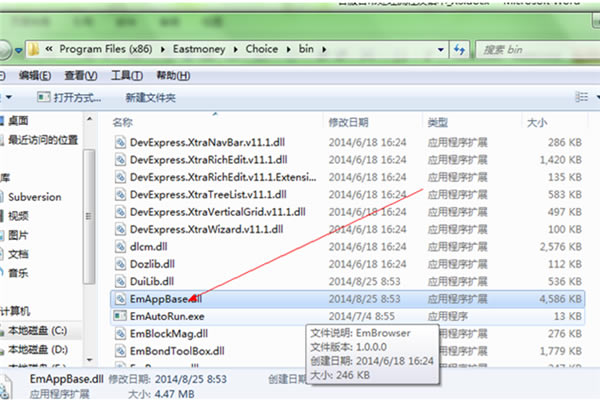The width and height of the screenshot is (600, 401).
Task: Select 图片 library in navigation pane
Action: [18, 235]
